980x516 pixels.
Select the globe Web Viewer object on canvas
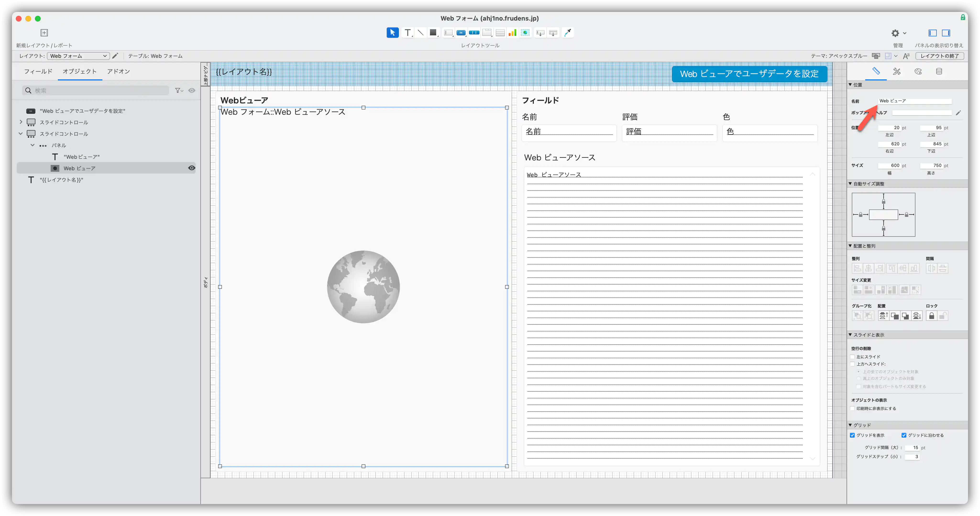363,287
